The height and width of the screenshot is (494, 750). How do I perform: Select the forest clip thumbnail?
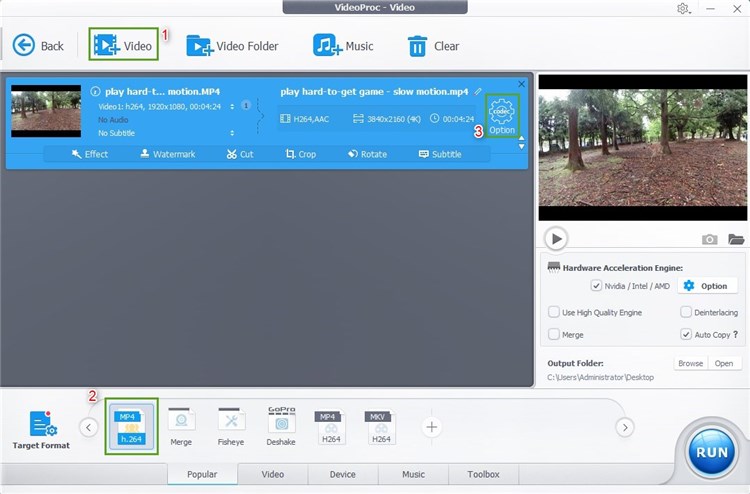click(x=46, y=111)
